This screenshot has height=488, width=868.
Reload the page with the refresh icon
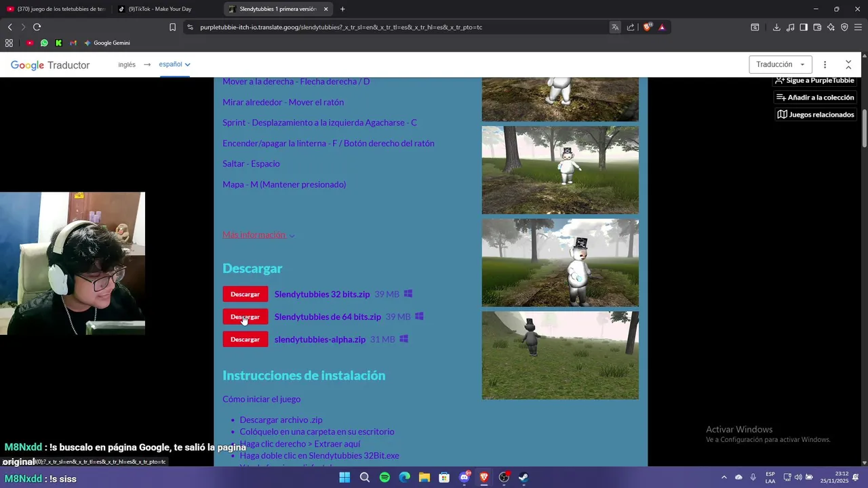(x=37, y=27)
